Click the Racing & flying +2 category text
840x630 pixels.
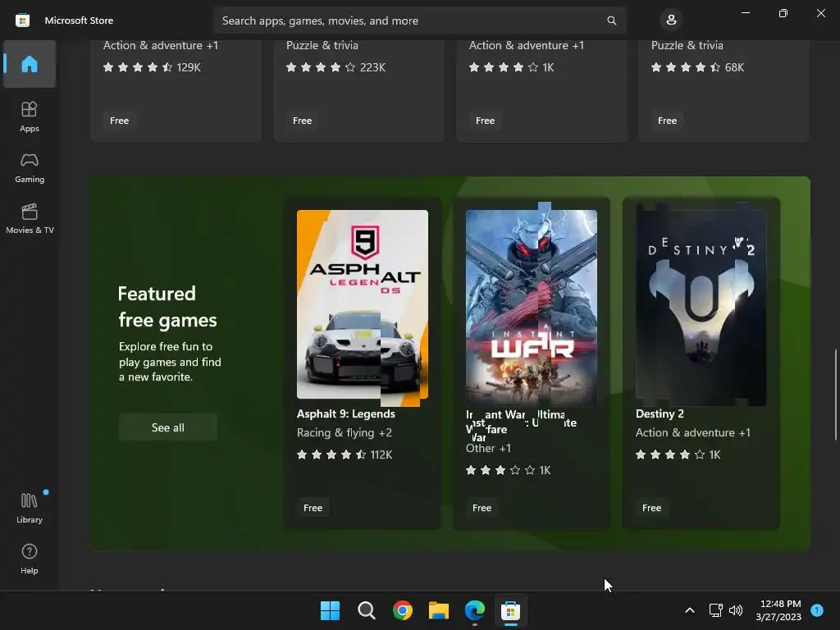345,432
